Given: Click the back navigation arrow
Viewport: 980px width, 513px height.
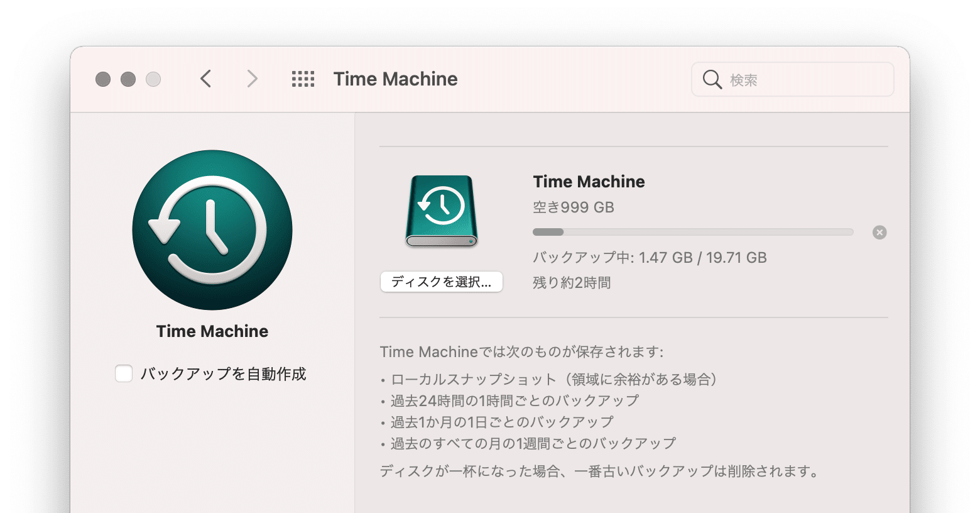Looking at the screenshot, I should click(x=205, y=79).
